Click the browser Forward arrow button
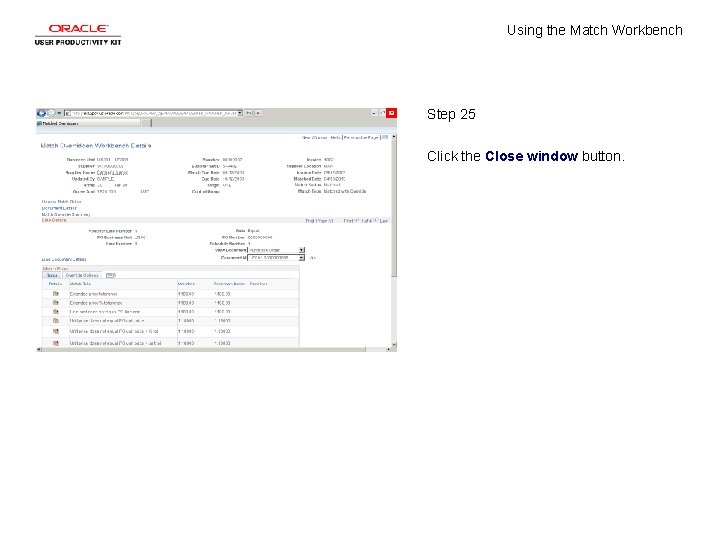720x540 pixels. pyautogui.click(x=51, y=113)
